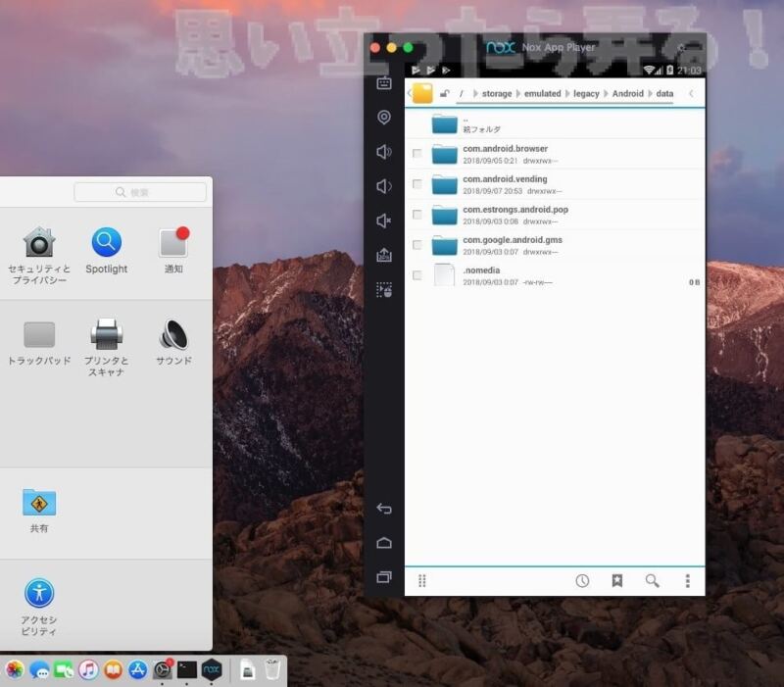Open the Nox macro recorder icon
Viewport: 784px width, 687px height.
(x=384, y=289)
